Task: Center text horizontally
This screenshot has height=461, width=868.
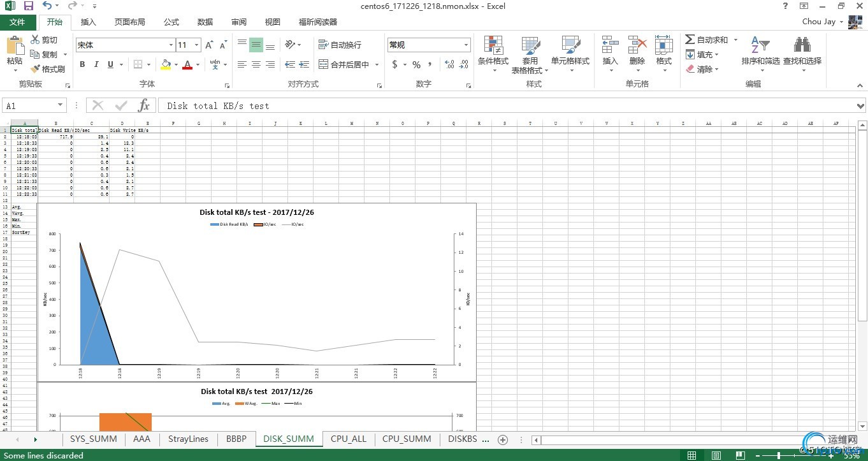Action: click(x=256, y=64)
